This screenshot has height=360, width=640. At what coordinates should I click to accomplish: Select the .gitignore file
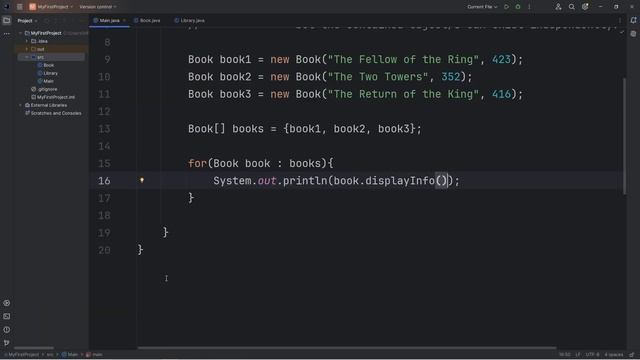click(x=44, y=89)
